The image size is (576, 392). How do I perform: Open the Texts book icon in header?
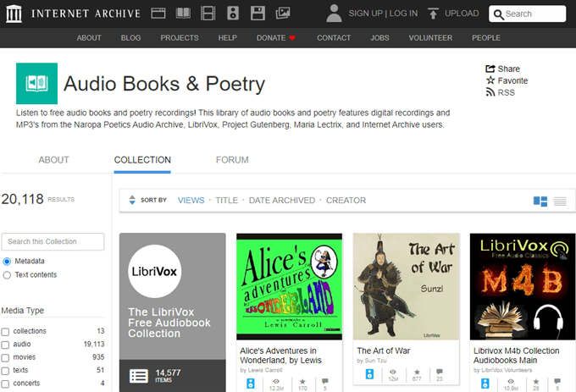[x=183, y=14]
